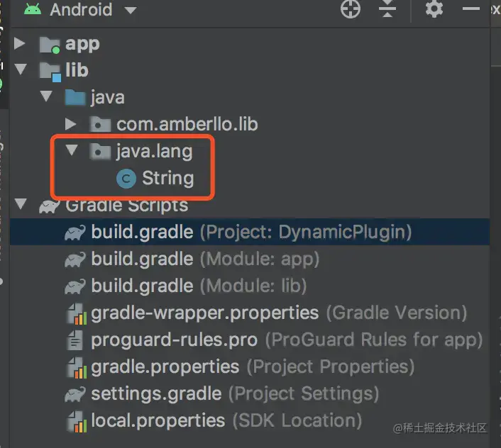Click the green Android robot icon
The width and height of the screenshot is (501, 448).
coord(33,9)
